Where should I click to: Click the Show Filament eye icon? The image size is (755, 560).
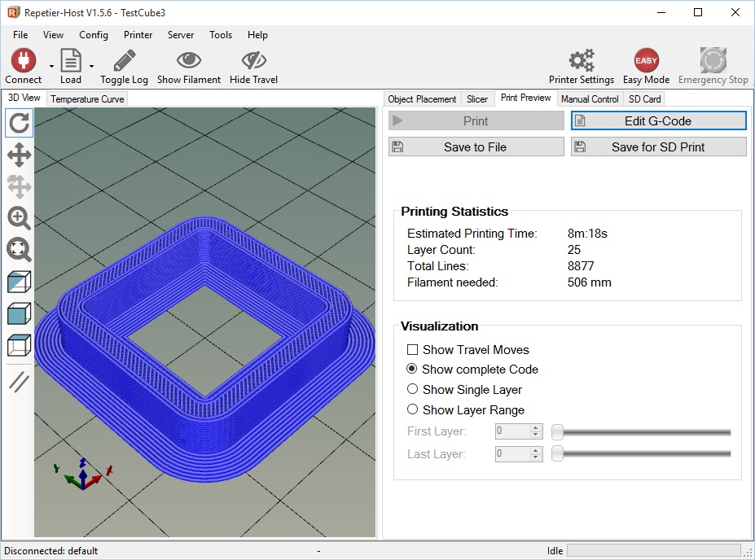coord(189,60)
